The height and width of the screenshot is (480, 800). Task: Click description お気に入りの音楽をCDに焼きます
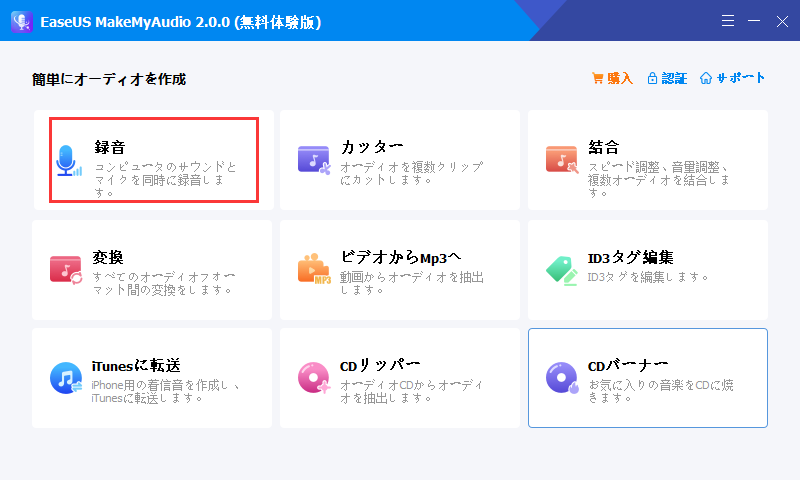(x=661, y=391)
